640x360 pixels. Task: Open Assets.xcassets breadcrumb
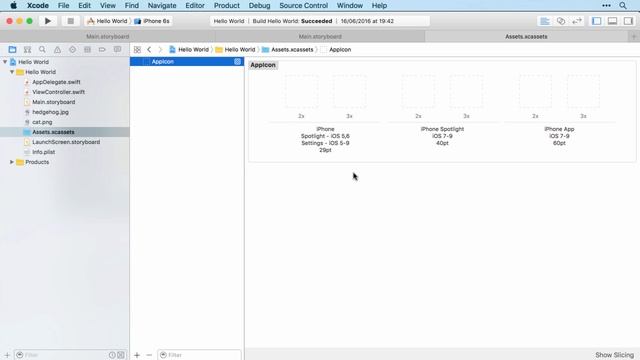(x=288, y=49)
